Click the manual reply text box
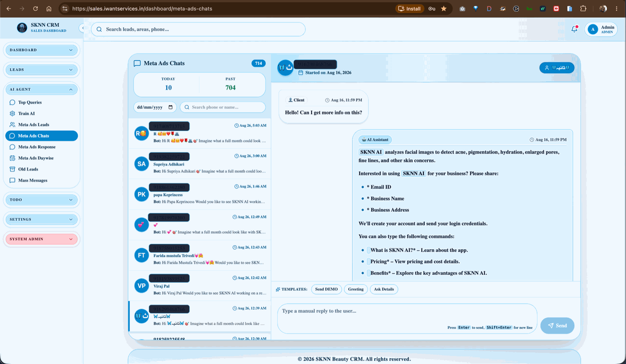The width and height of the screenshot is (626, 364). 407,318
